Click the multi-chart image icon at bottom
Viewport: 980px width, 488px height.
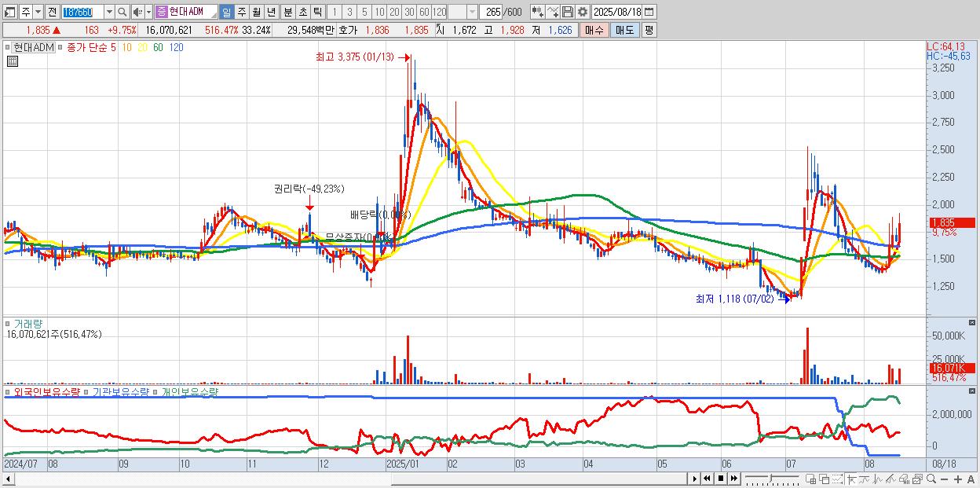click(x=917, y=479)
